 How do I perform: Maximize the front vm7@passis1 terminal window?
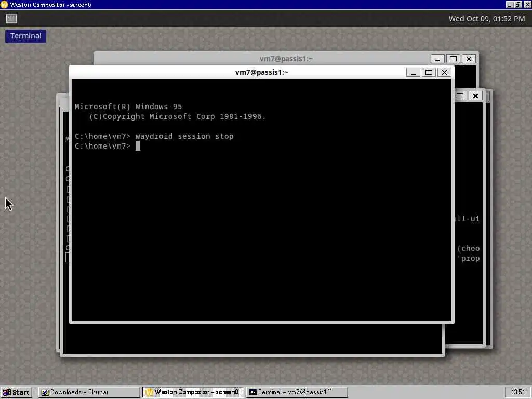point(429,72)
